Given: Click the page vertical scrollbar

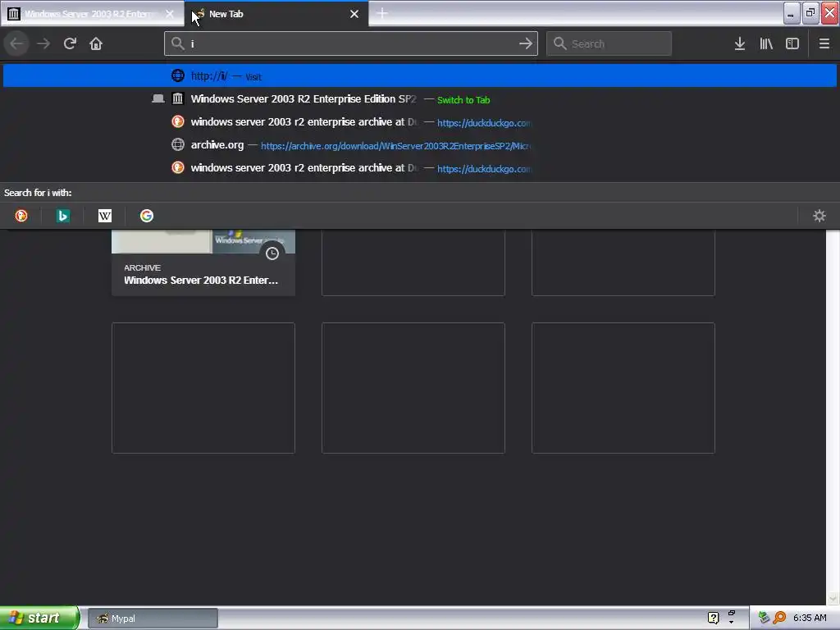Looking at the screenshot, I should click(x=833, y=417).
